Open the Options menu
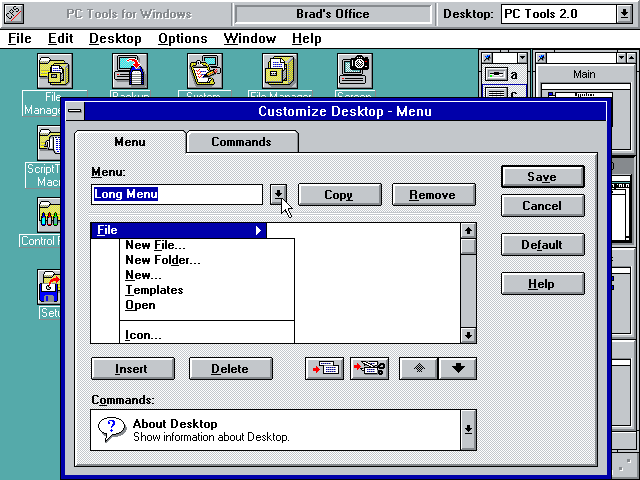The width and height of the screenshot is (640, 480). click(182, 38)
